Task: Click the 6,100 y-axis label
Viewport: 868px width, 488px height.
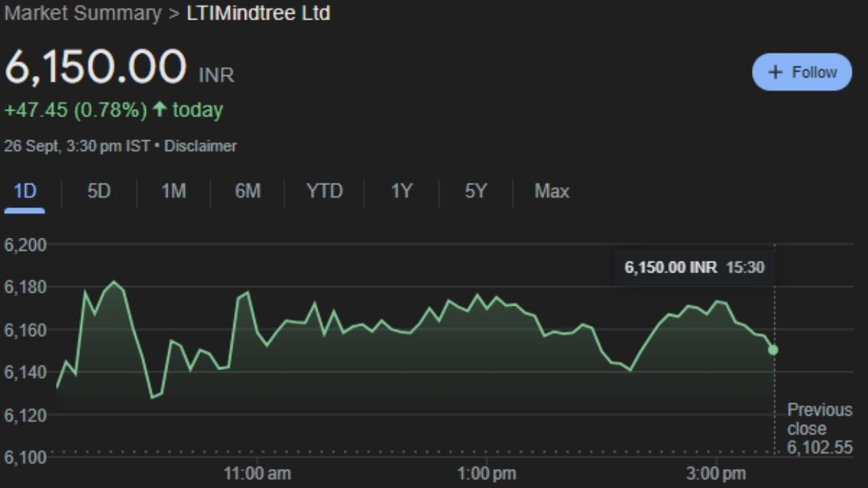Action: (x=25, y=457)
